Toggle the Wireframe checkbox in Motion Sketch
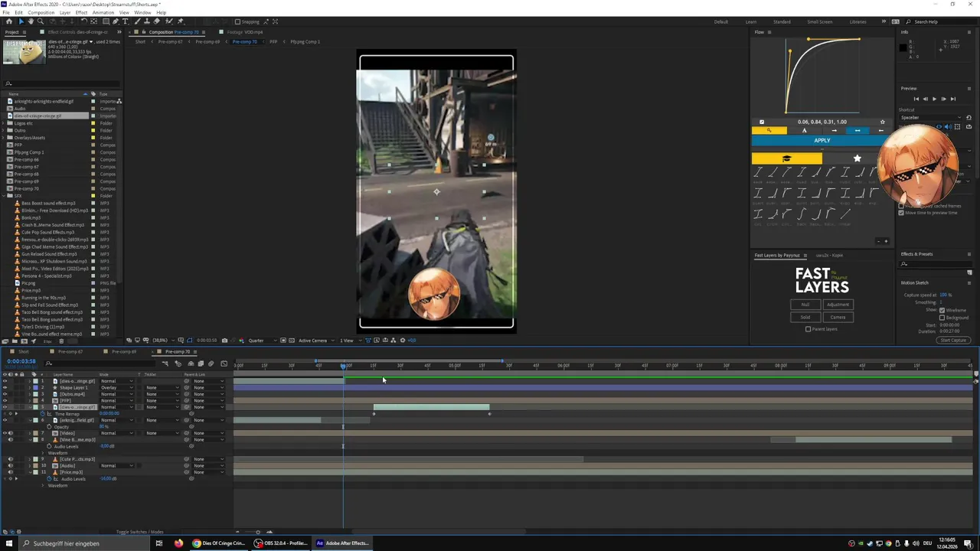This screenshot has width=980, height=551. [x=942, y=310]
